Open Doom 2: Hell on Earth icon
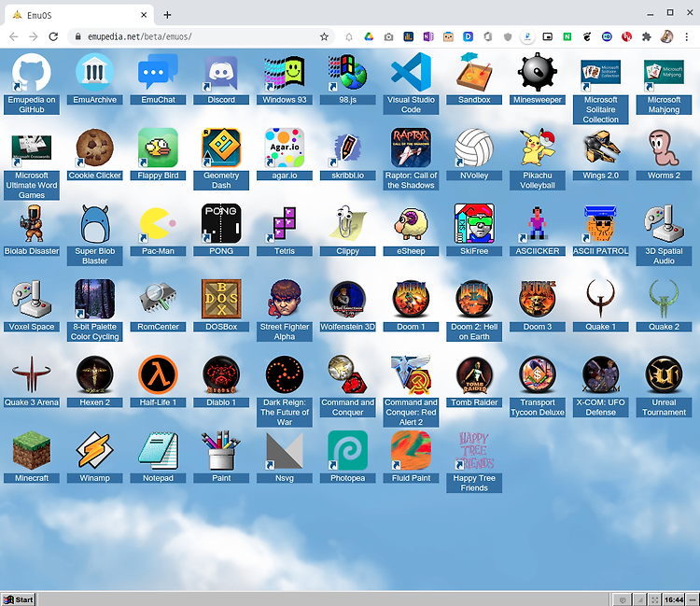700x606 pixels. (474, 299)
